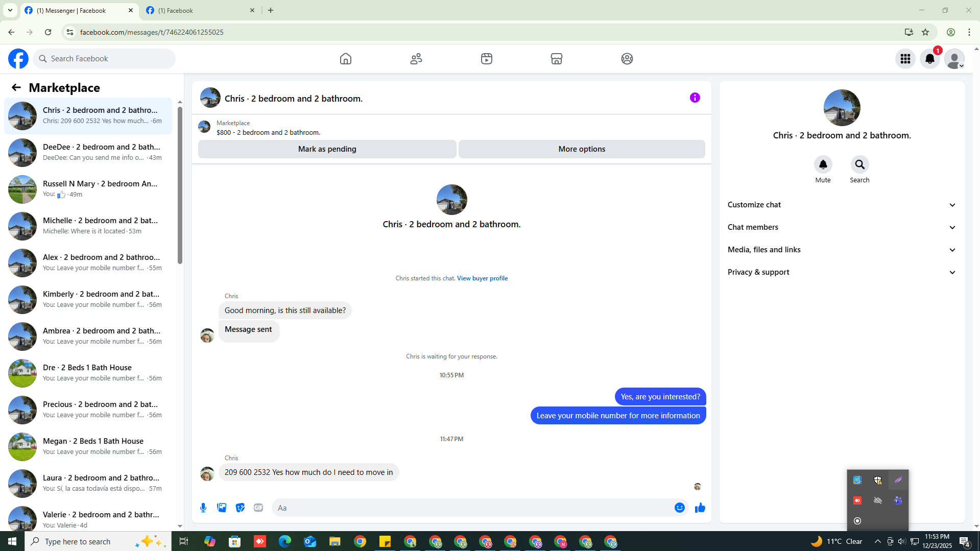Viewport: 980px width, 551px height.
Task: Click the browser address bar URL
Action: click(x=152, y=32)
